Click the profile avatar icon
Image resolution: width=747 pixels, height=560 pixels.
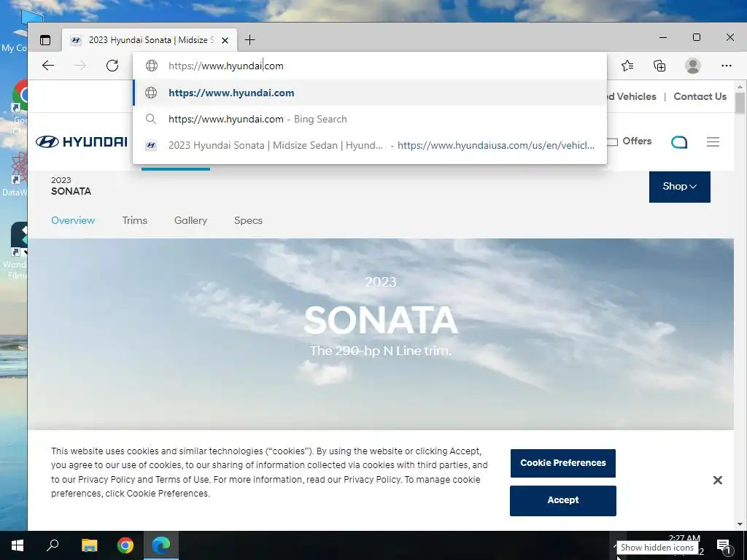693,66
